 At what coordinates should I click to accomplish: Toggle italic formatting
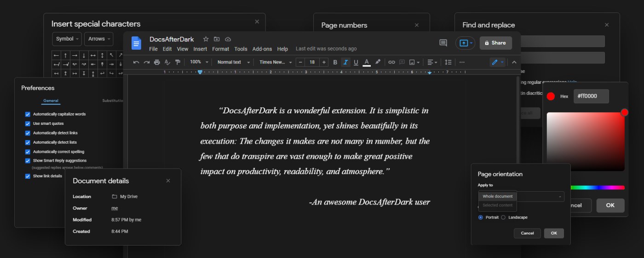pos(345,62)
